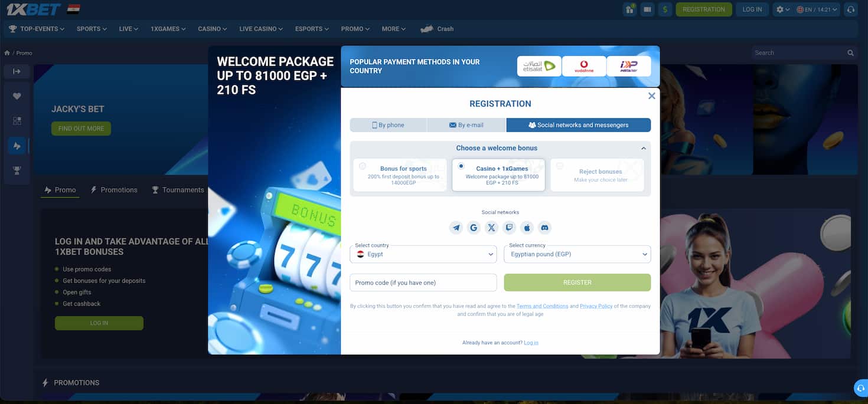Image resolution: width=868 pixels, height=404 pixels.
Task: Expand the LIVE menu
Action: tap(129, 29)
